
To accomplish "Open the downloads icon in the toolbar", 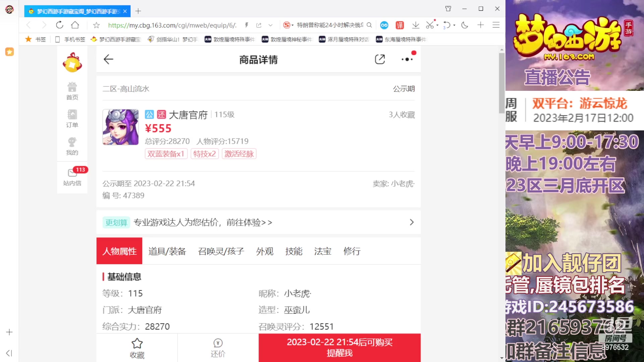I will point(416,25).
